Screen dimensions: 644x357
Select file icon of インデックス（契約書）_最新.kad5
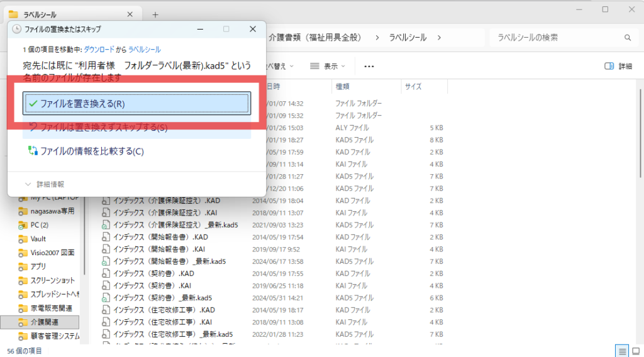(x=107, y=297)
